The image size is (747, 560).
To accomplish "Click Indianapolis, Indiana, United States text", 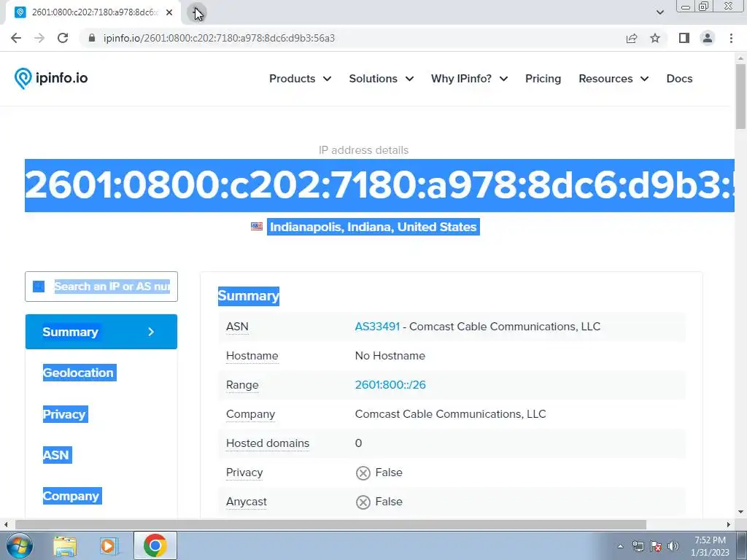I will 373,227.
